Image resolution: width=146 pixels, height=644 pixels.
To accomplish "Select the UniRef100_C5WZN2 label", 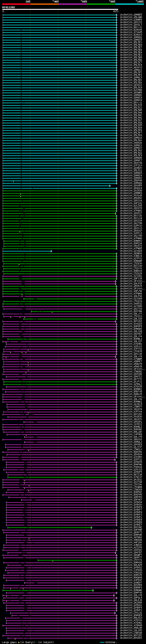I will 131,371.
